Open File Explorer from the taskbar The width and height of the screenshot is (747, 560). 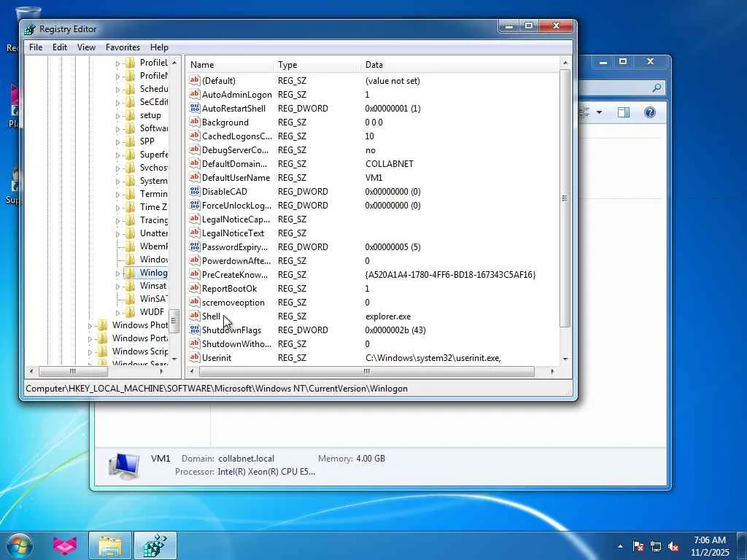111,545
